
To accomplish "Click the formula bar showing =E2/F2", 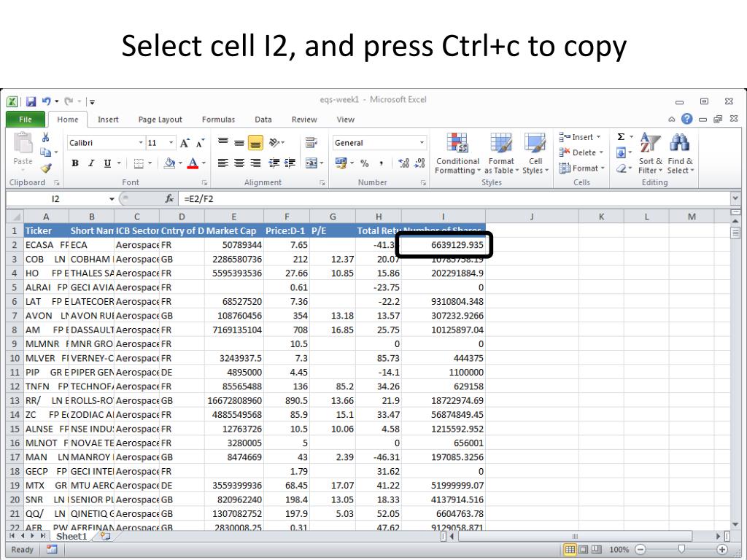I will 454,198.
